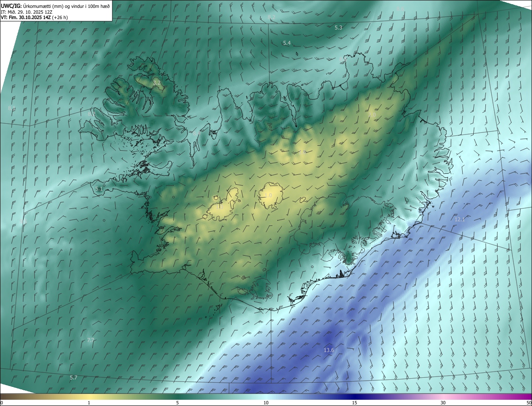Click the 12.1 value label on the map

point(460,219)
